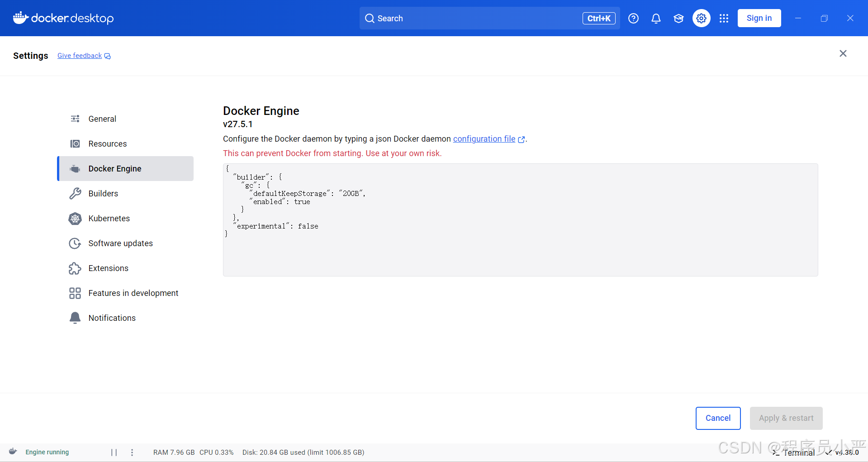Image resolution: width=868 pixels, height=462 pixels.
Task: Close the Settings panel with the X
Action: tap(843, 53)
